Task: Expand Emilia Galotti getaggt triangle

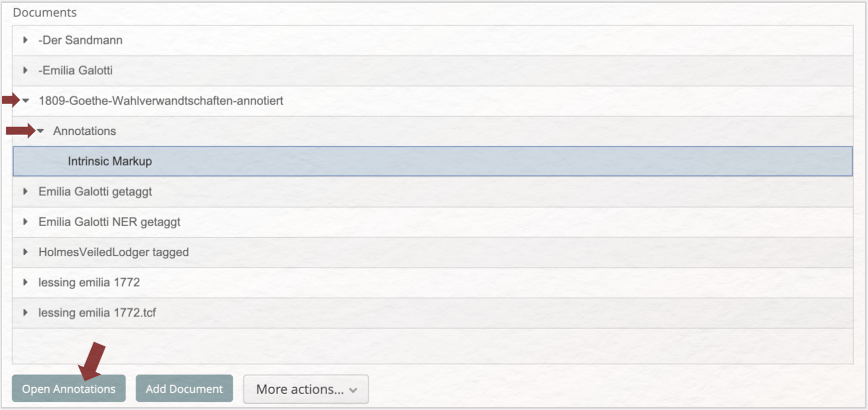Action: (25, 192)
